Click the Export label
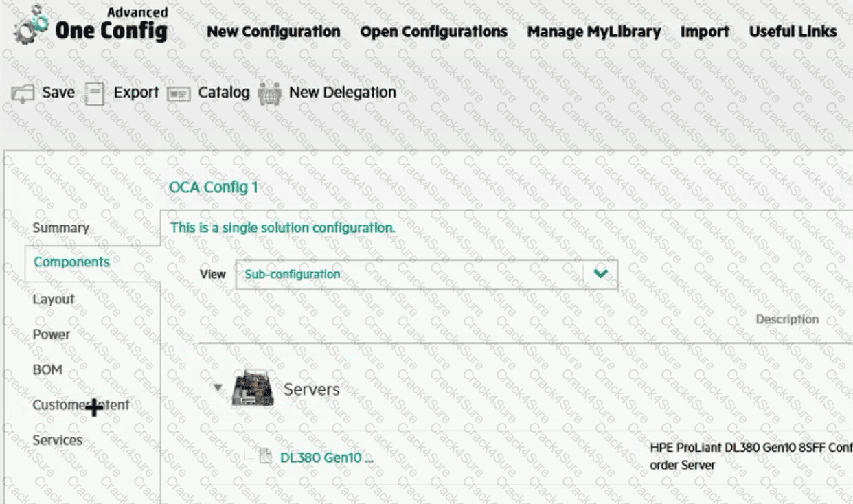This screenshot has height=504, width=853. click(136, 92)
